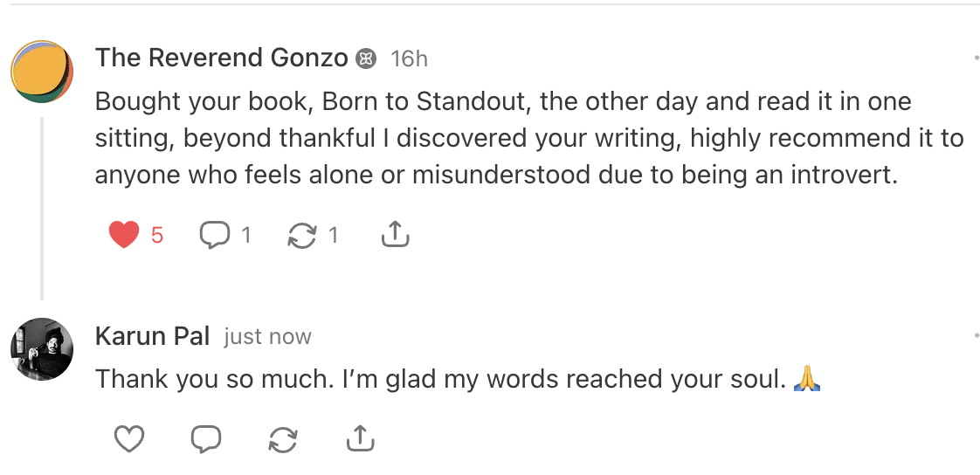Share The Reverend Gonzo's note
The height and width of the screenshot is (475, 980).
pyautogui.click(x=396, y=235)
